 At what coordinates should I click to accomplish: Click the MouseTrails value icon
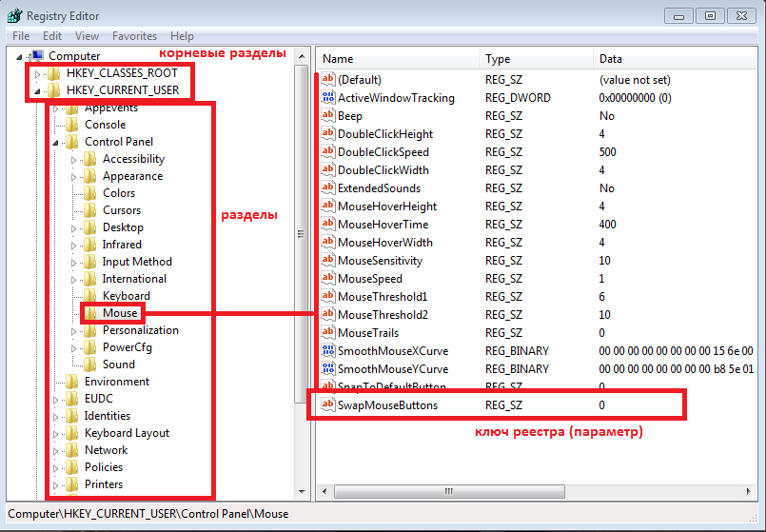click(x=327, y=332)
